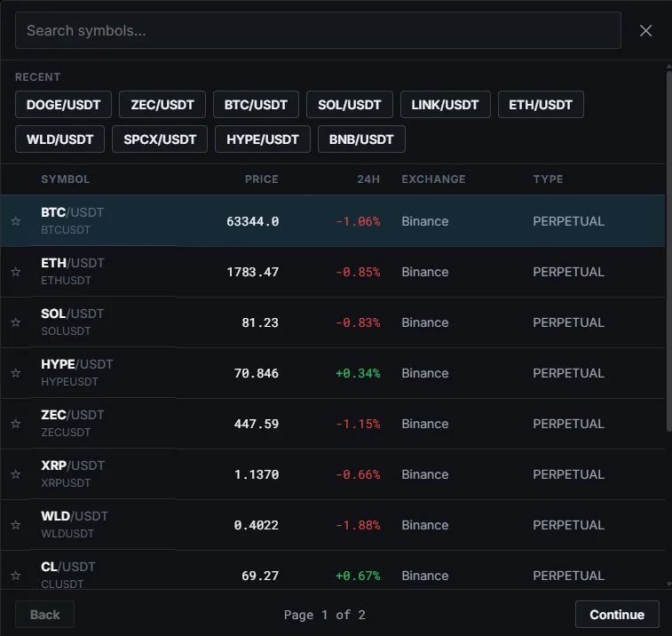672x636 pixels.
Task: Click WLD price 0.4022
Action: [257, 525]
